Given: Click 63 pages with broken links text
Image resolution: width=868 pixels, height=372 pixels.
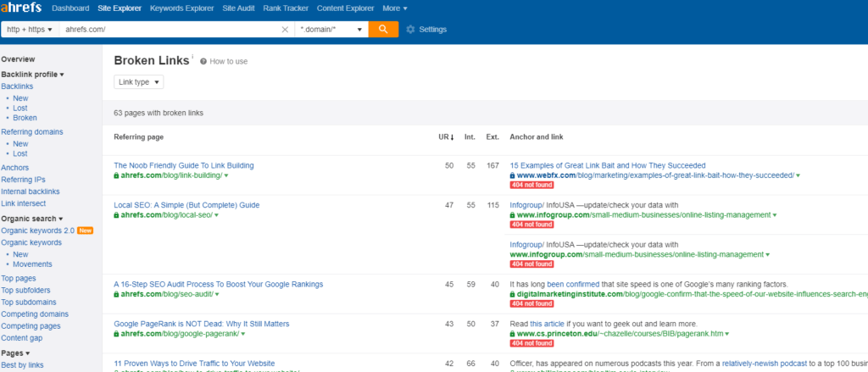Looking at the screenshot, I should [x=159, y=113].
